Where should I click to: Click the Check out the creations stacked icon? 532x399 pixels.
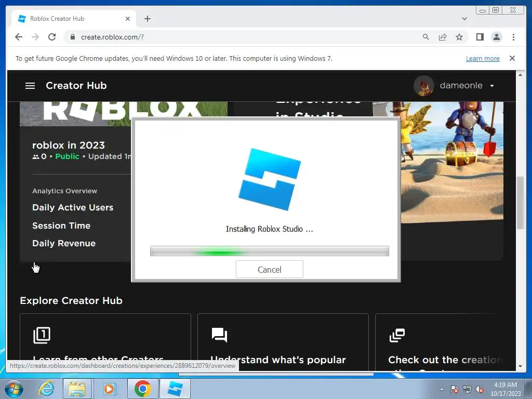coord(397,335)
